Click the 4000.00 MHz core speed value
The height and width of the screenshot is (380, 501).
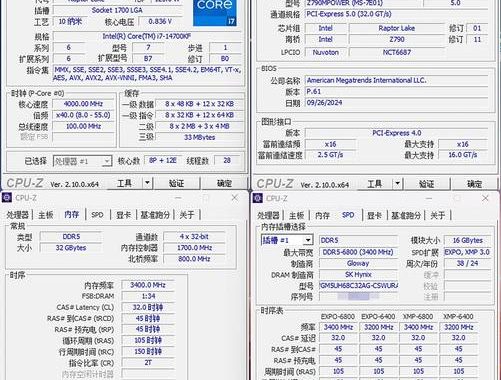(x=83, y=104)
